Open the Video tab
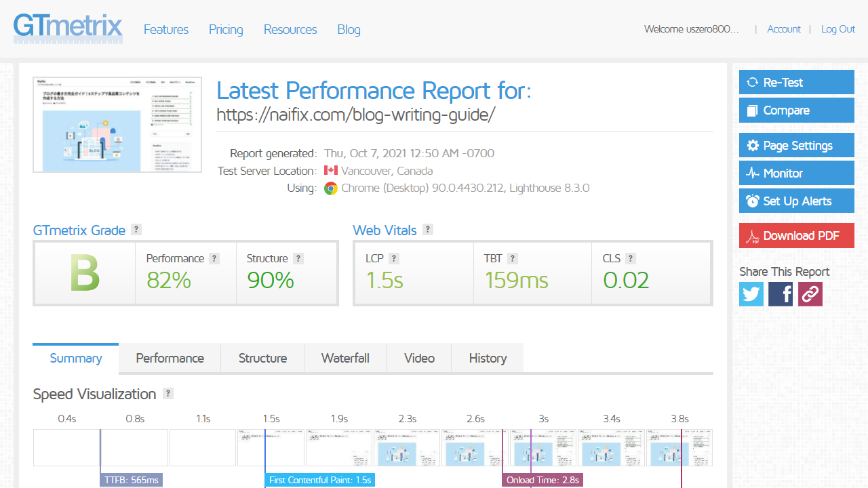 pos(419,358)
